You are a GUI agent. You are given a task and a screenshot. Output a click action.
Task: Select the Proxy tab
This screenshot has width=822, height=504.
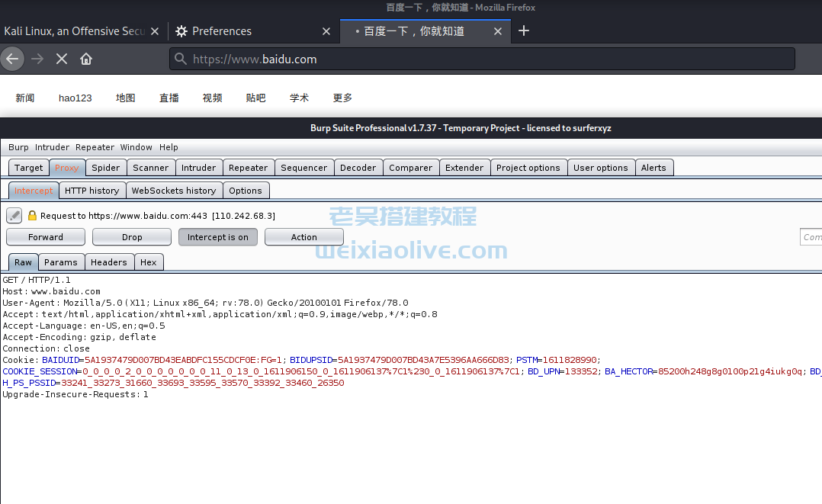(x=67, y=168)
